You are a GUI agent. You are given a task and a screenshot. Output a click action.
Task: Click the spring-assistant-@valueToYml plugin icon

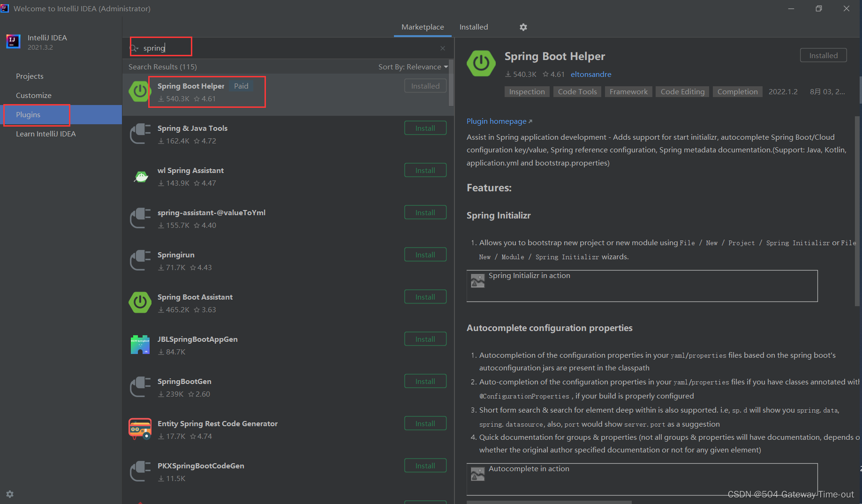pyautogui.click(x=140, y=218)
